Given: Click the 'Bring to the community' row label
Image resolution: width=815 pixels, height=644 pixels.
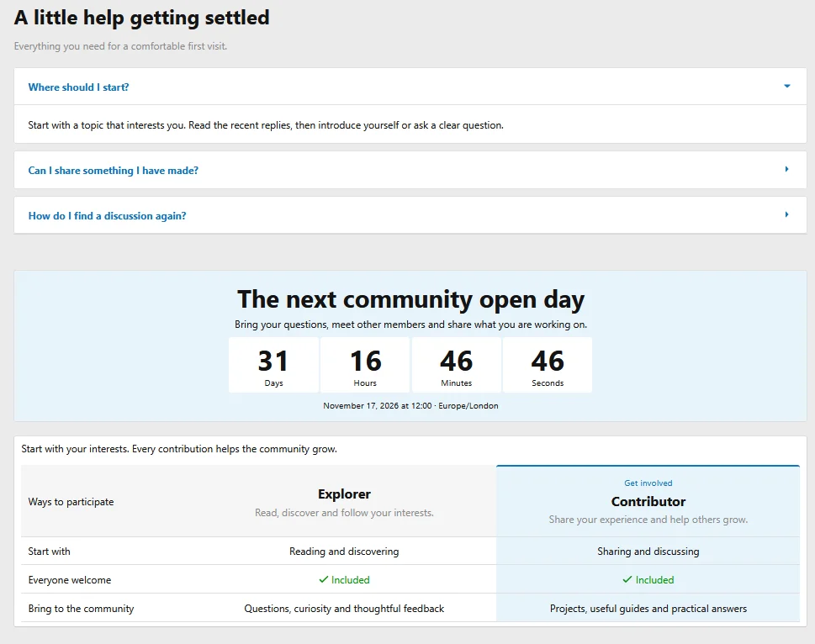Looking at the screenshot, I should tap(81, 608).
